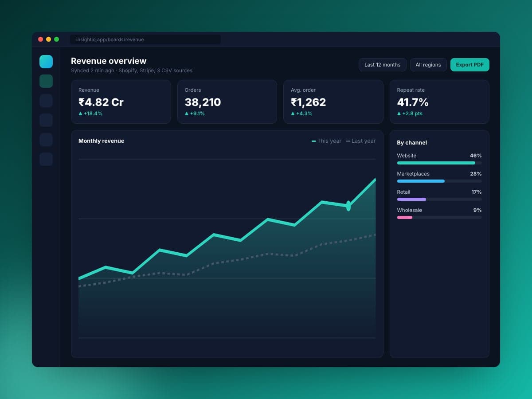Click the +4.3% avg. order change indicator
The image size is (532, 399).
(x=301, y=113)
